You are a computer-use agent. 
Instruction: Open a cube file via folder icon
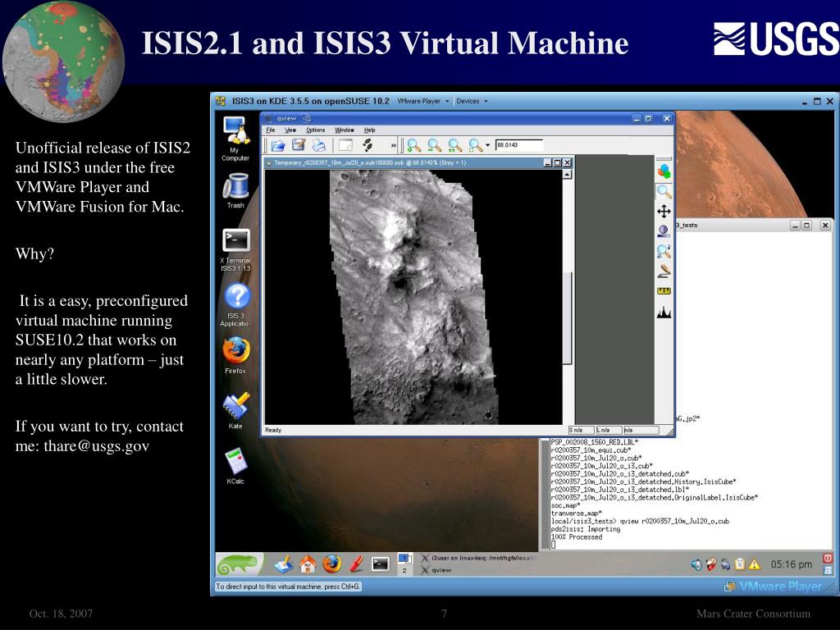[277, 145]
